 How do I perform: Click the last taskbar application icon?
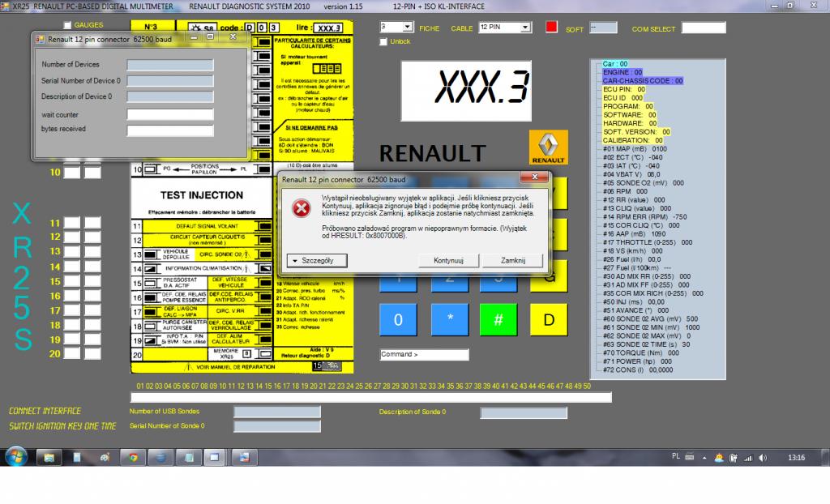click(244, 458)
